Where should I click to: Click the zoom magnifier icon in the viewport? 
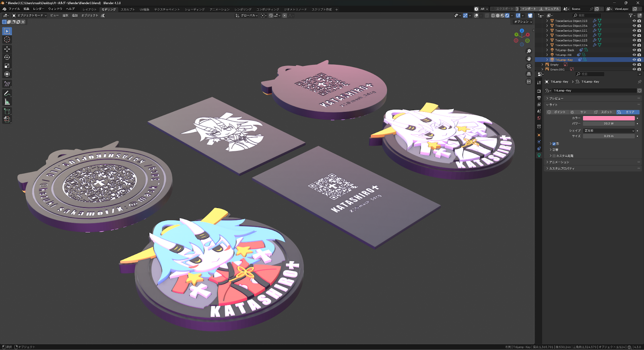tap(529, 51)
